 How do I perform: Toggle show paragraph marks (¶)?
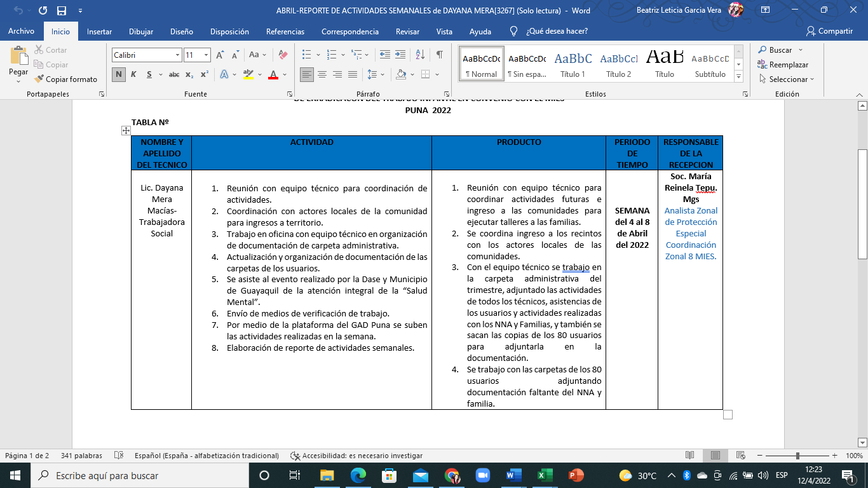(439, 55)
